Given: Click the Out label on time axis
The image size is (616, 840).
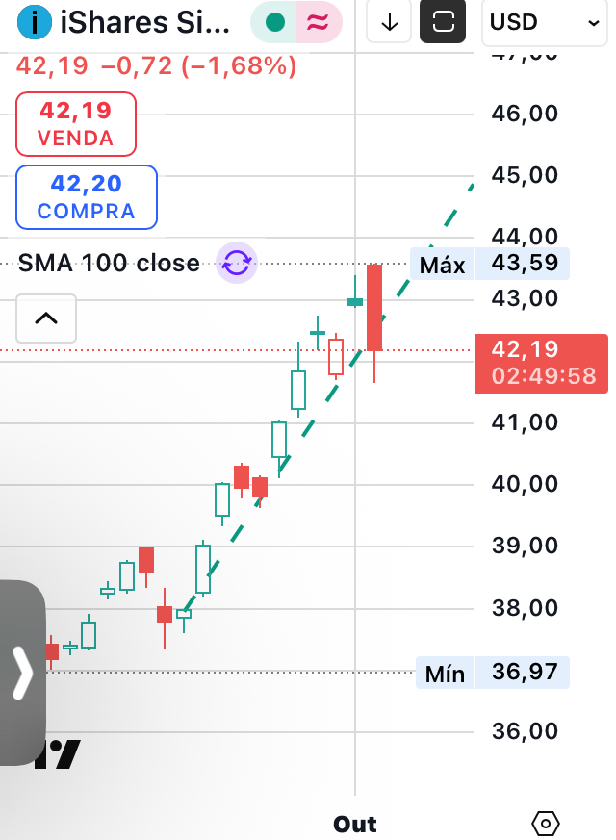Looking at the screenshot, I should (x=355, y=824).
